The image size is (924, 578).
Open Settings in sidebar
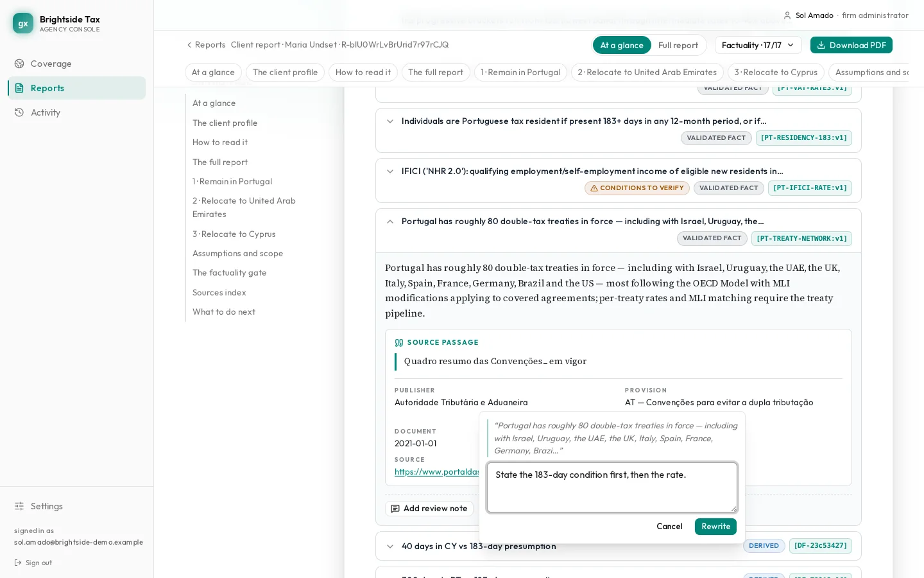(x=76, y=506)
